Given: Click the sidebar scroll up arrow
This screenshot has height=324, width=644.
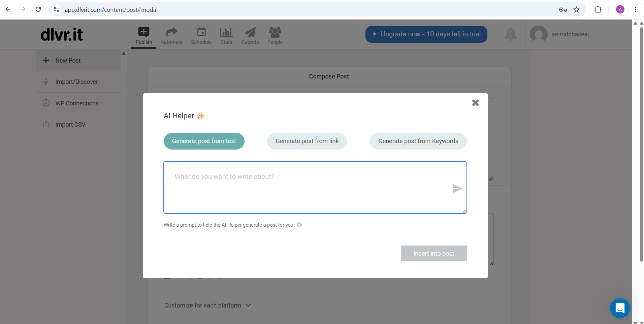Looking at the screenshot, I should [x=124, y=54].
